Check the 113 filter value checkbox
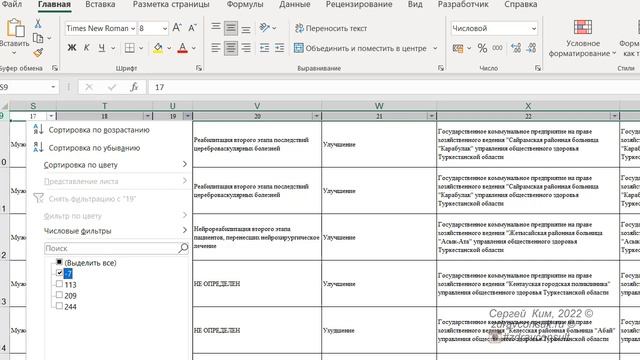This screenshot has width=640, height=360. [x=59, y=284]
